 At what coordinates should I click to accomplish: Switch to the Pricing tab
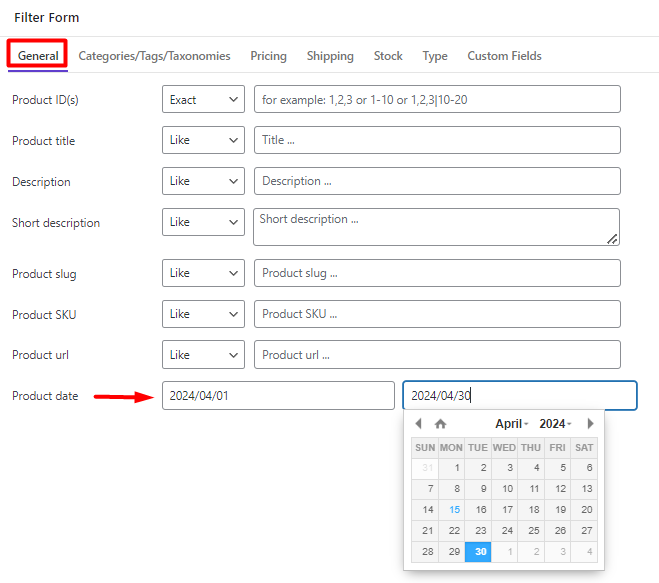(269, 56)
